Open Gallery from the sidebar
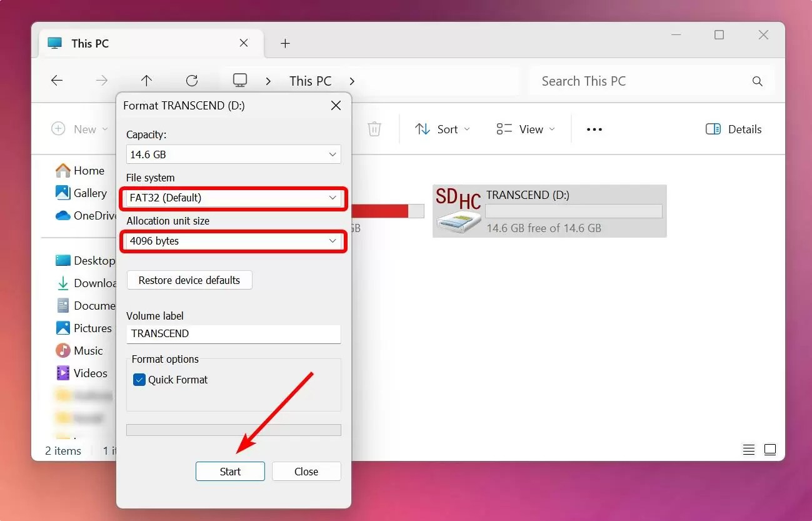Image resolution: width=812 pixels, height=521 pixels. pos(89,193)
